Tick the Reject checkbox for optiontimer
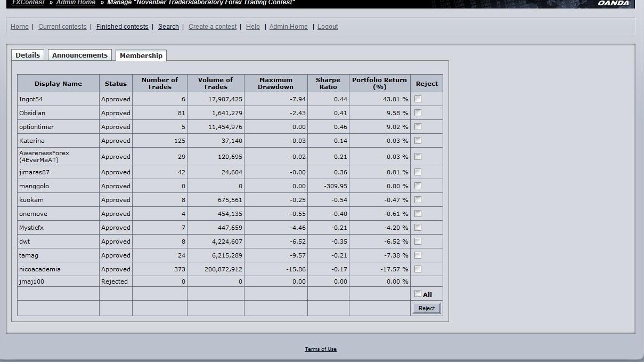The image size is (644, 362). coord(418,126)
